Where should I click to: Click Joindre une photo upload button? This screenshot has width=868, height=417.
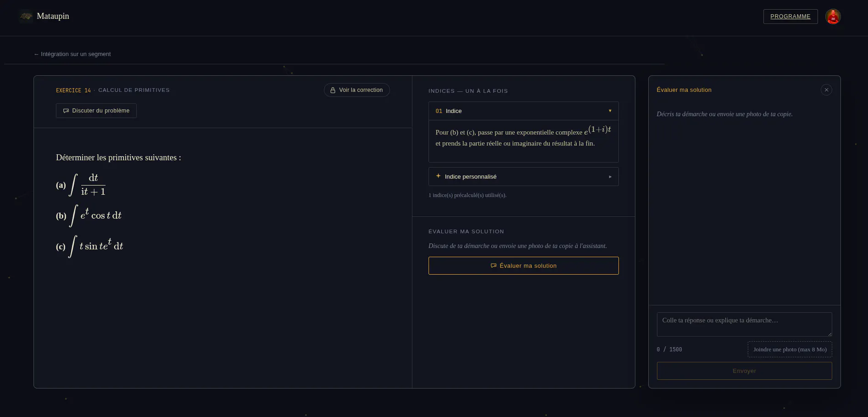(x=790, y=349)
